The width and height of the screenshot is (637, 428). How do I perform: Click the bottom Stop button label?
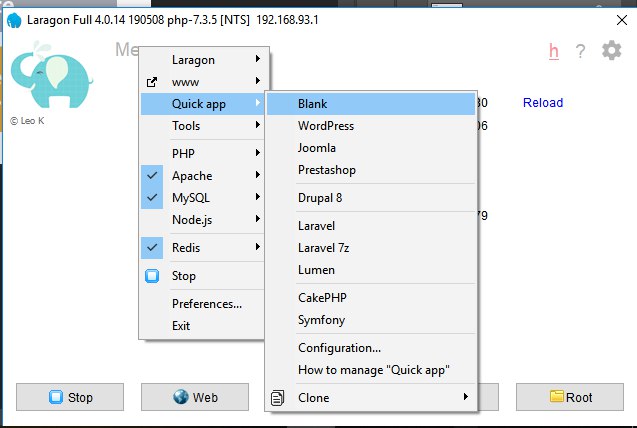[x=80, y=397]
